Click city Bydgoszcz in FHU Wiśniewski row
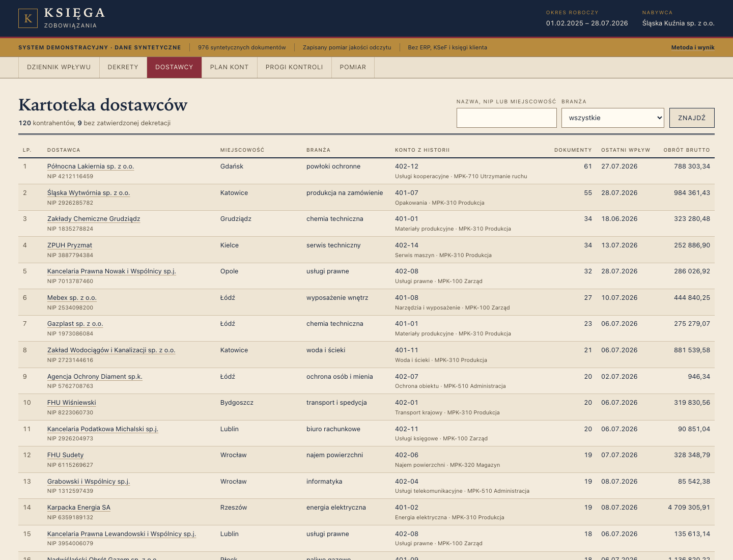Viewport: 733px width, 560px height. click(x=237, y=403)
